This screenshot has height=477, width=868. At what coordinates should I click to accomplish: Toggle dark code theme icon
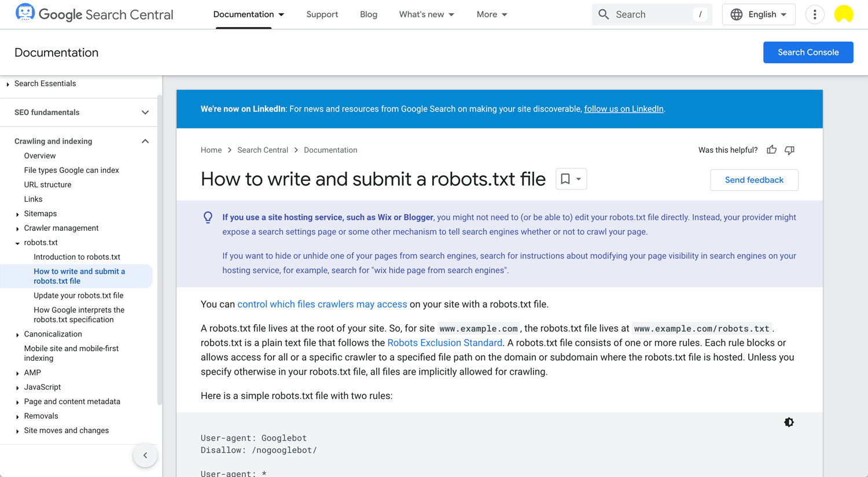(x=789, y=422)
